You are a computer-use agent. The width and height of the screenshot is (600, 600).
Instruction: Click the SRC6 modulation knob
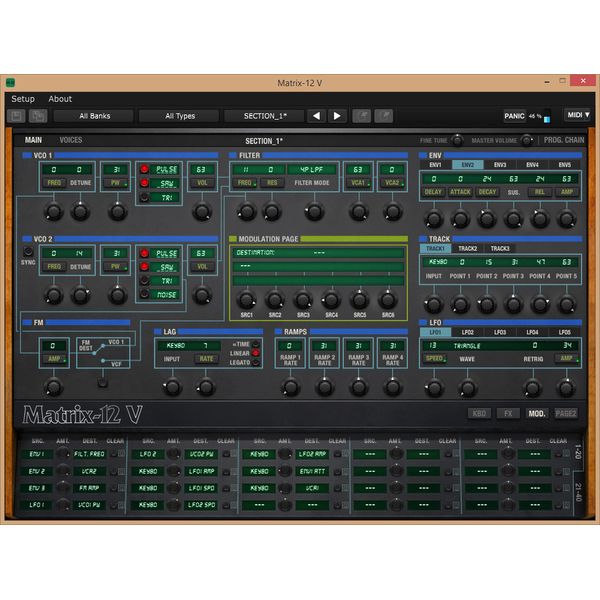pyautogui.click(x=388, y=300)
